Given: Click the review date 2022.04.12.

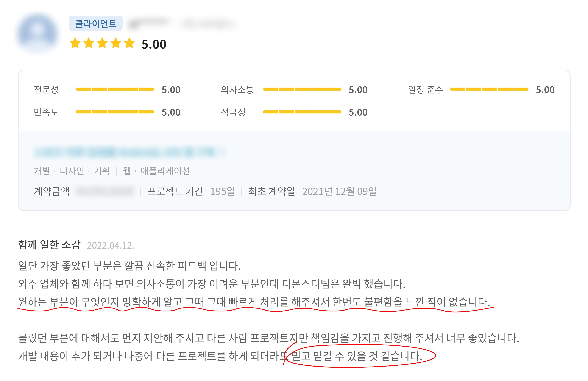Looking at the screenshot, I should click(x=110, y=245).
